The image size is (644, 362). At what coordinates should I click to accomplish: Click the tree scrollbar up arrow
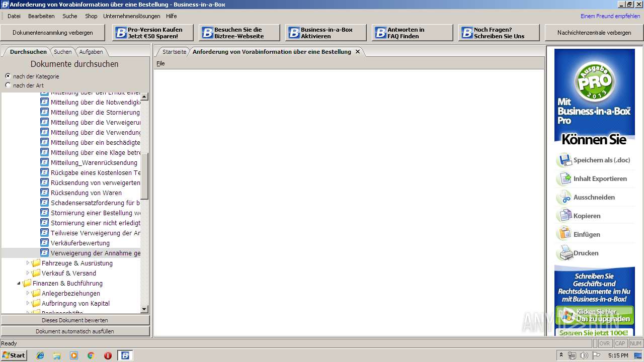(x=144, y=97)
